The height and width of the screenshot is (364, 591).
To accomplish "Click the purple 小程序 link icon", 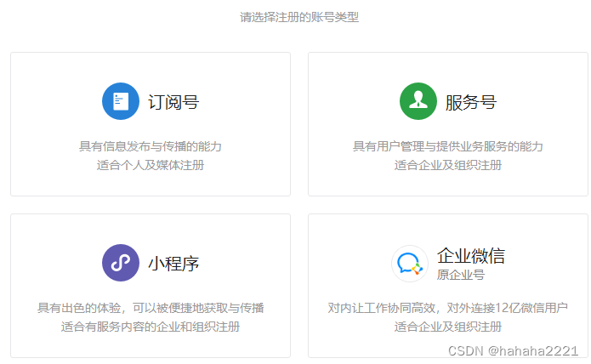I will (x=121, y=263).
